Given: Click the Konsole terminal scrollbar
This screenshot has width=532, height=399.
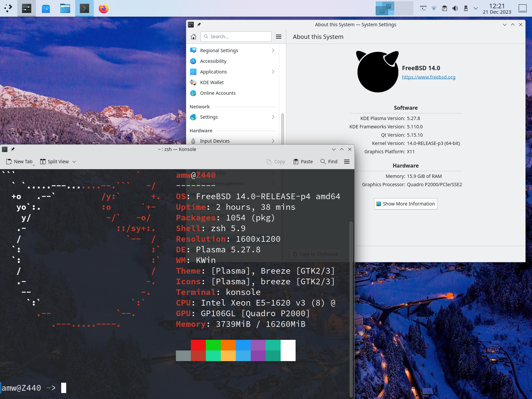Looking at the screenshot, I should pyautogui.click(x=351, y=309).
